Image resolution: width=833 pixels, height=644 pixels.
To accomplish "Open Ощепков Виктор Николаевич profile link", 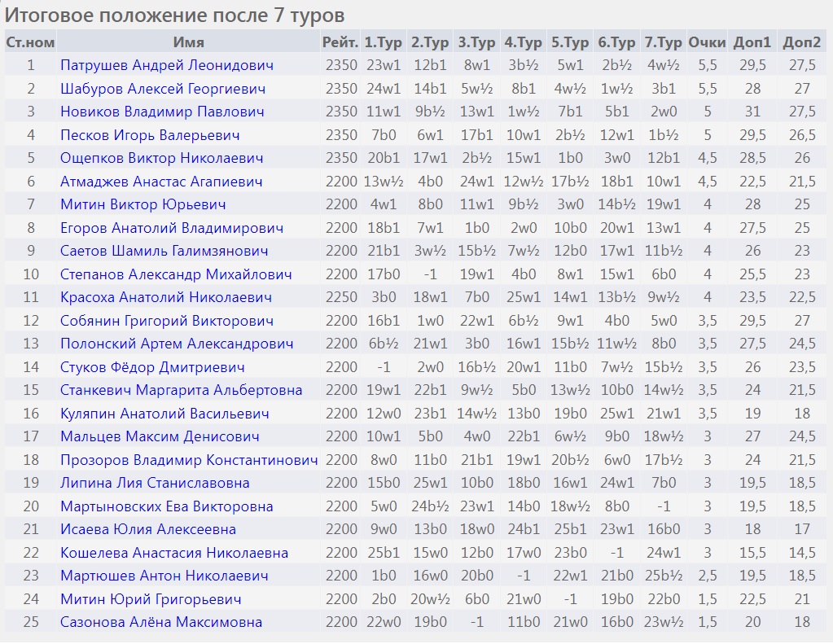I will tap(161, 158).
